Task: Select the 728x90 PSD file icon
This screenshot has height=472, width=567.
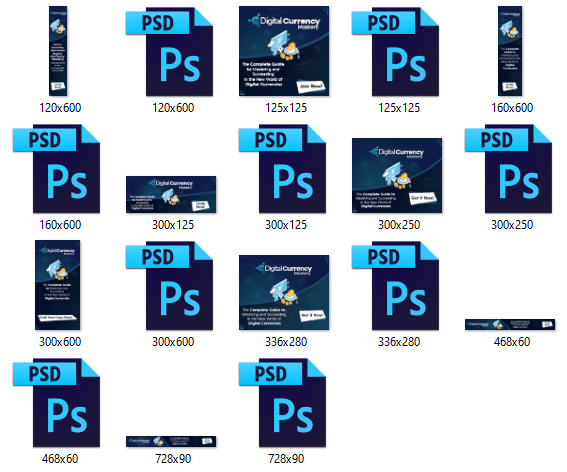Action: 282,403
